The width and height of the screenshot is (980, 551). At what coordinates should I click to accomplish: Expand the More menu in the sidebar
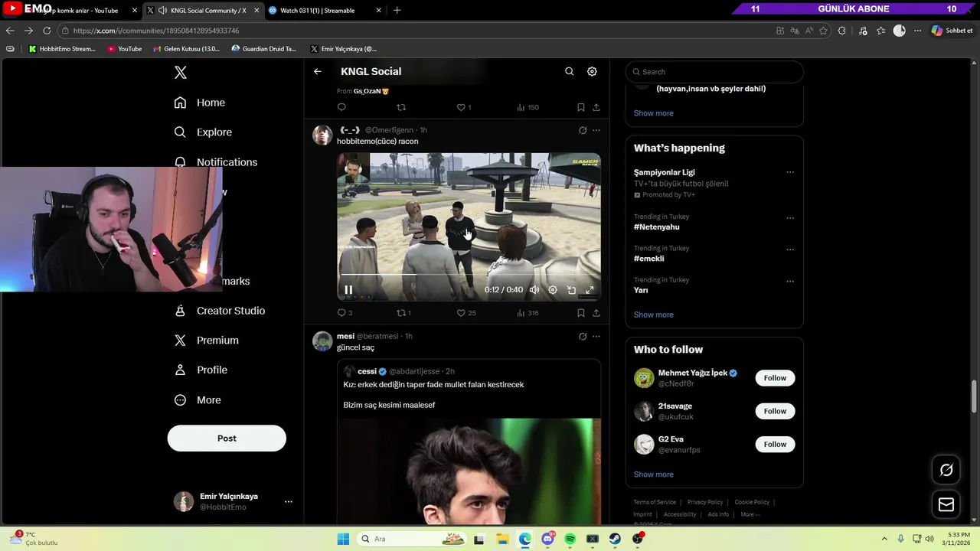tap(198, 400)
